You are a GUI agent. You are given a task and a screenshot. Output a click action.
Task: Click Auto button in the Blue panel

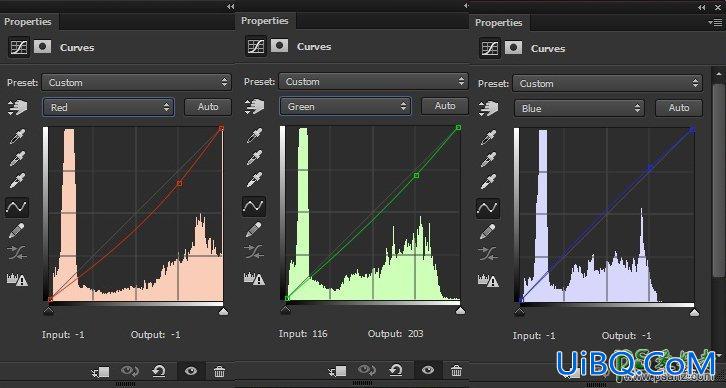(x=679, y=108)
